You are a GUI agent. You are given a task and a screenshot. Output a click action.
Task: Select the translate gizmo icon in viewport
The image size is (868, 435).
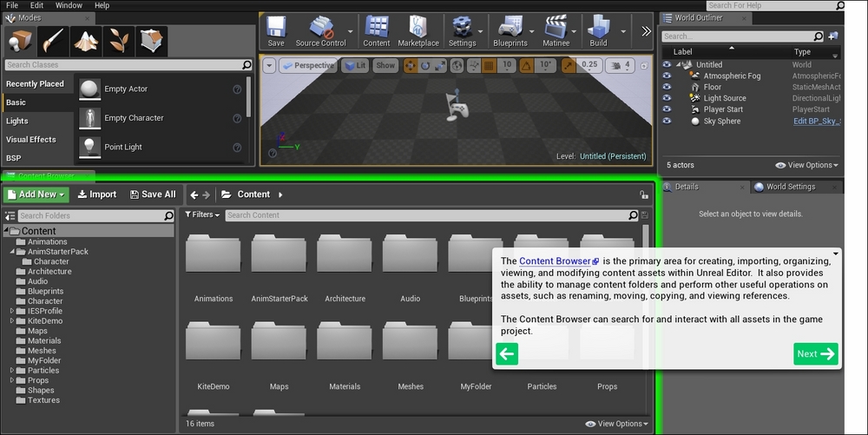(x=411, y=66)
